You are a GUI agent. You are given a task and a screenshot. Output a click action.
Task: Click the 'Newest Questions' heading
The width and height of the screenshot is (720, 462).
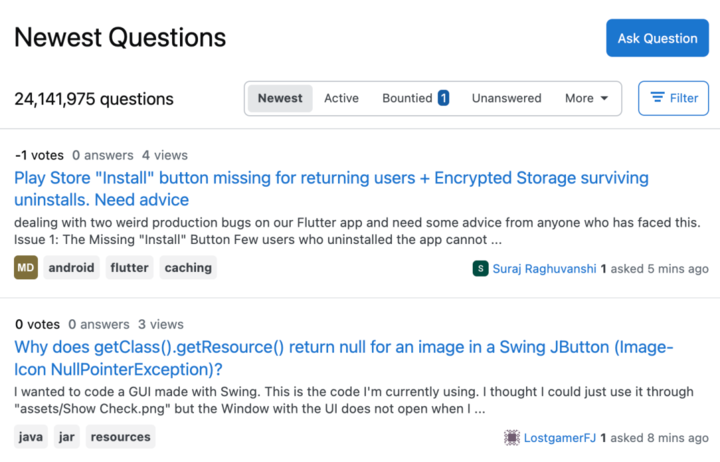click(x=120, y=37)
